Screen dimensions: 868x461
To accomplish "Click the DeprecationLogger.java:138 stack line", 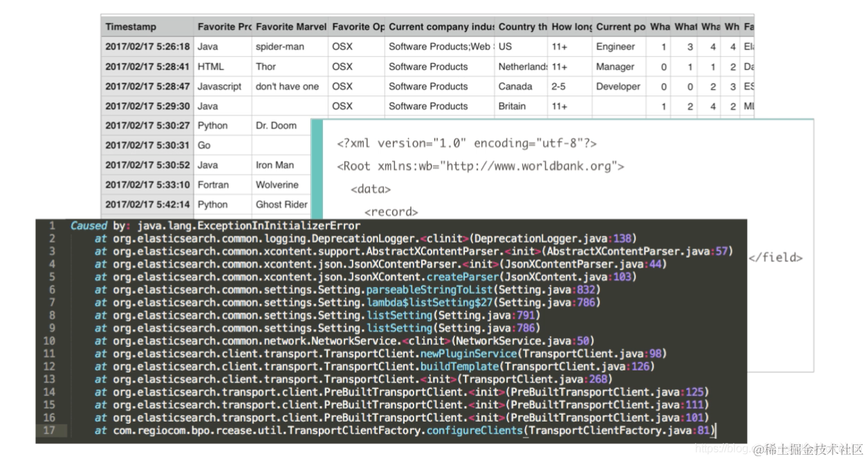I will (x=365, y=238).
